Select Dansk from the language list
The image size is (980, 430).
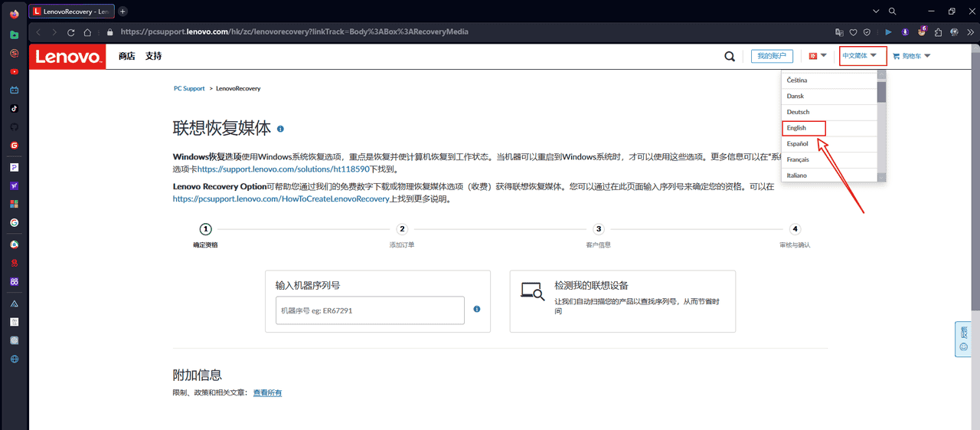click(829, 97)
